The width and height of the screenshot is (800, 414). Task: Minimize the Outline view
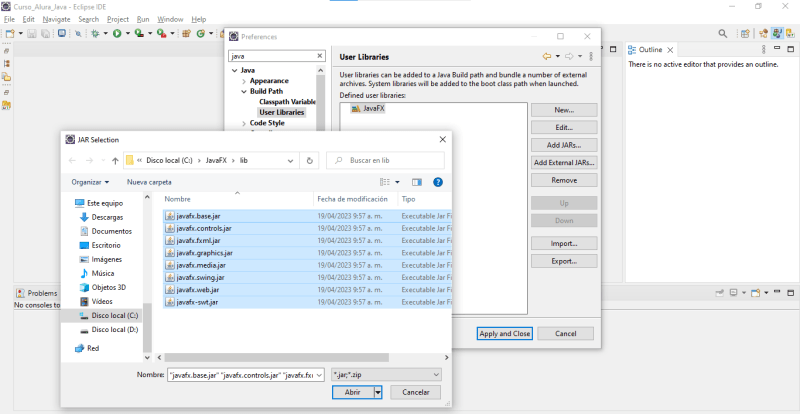[x=777, y=48]
